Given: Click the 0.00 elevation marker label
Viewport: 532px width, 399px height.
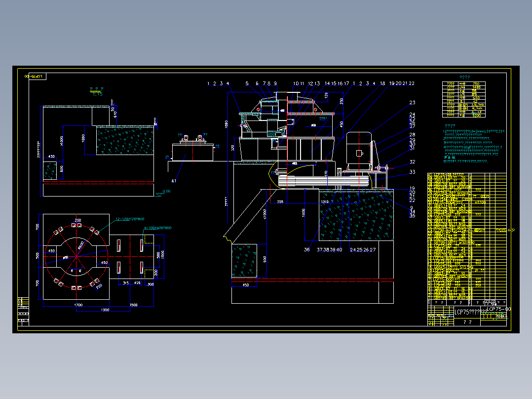Looking at the screenshot, I should point(166,191).
